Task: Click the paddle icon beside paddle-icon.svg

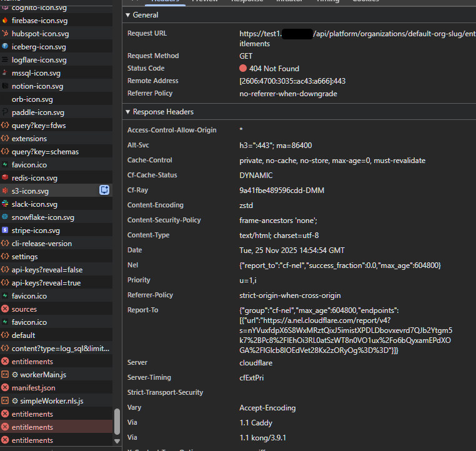Action: click(x=5, y=112)
